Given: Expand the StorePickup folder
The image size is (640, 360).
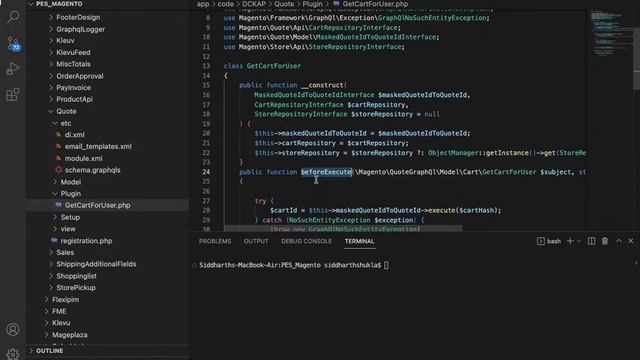Looking at the screenshot, I should click(76, 287).
